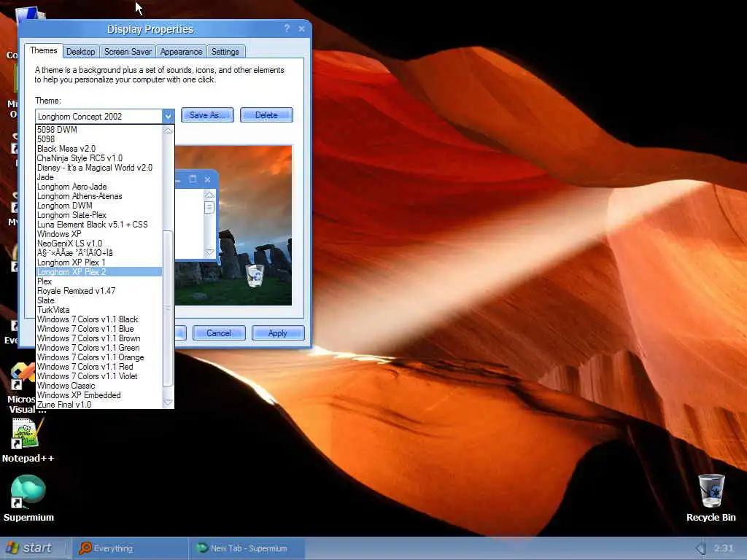Click the theme preview thumbnail image
This screenshot has height=560, width=747.
click(x=233, y=225)
